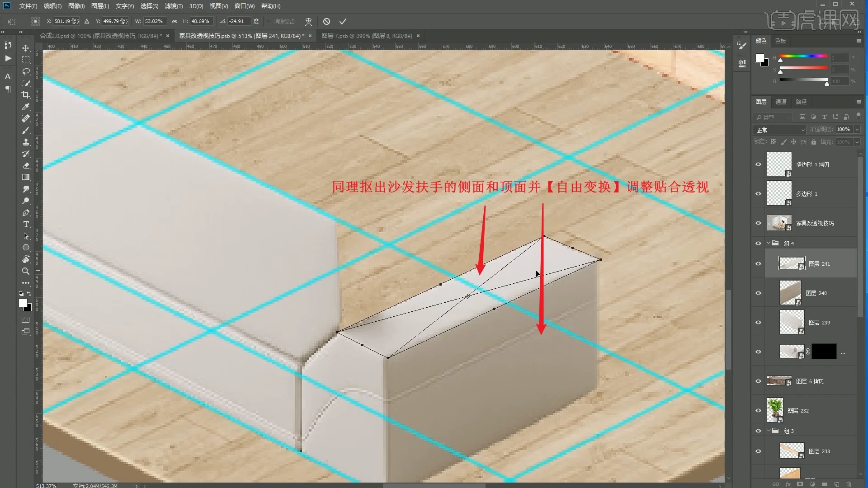Viewport: 868px width, 488px height.
Task: Toggle visibility of 组 4 group
Action: click(758, 244)
